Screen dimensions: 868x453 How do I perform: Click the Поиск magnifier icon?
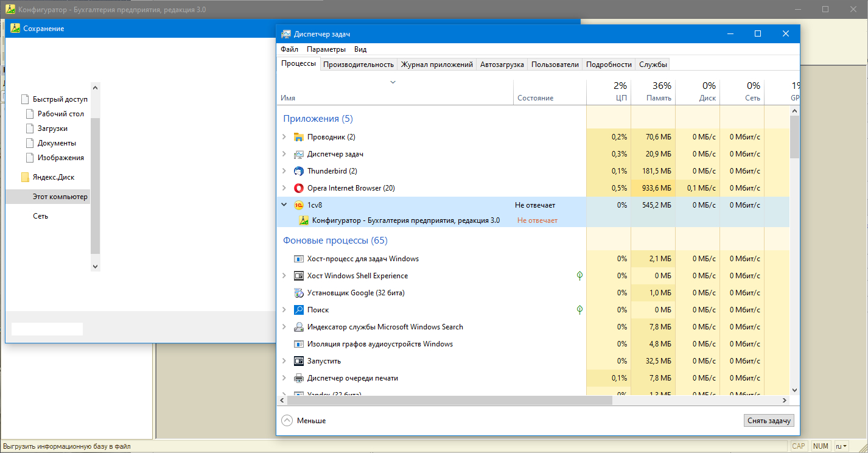click(298, 310)
